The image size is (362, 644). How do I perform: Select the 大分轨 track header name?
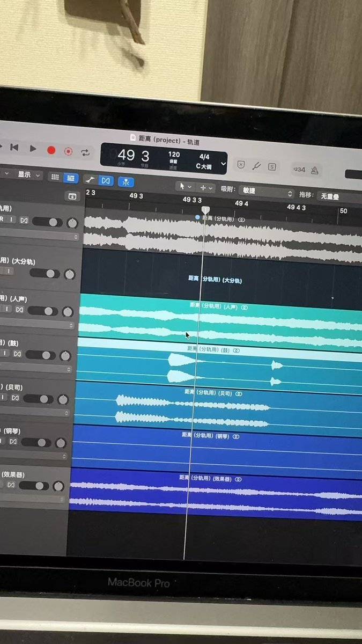18,261
